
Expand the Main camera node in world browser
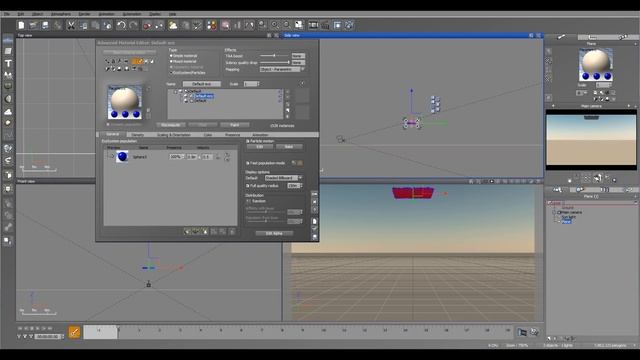coord(554,213)
